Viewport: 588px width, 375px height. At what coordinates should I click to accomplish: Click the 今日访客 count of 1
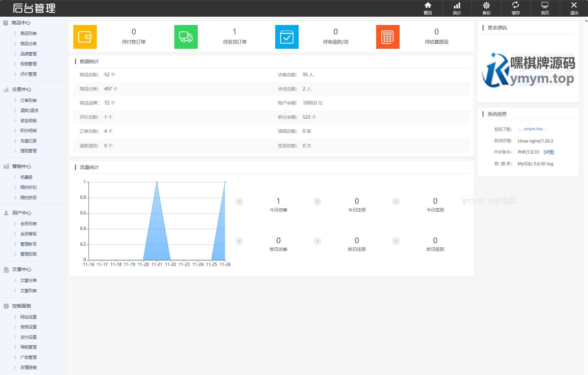[278, 201]
